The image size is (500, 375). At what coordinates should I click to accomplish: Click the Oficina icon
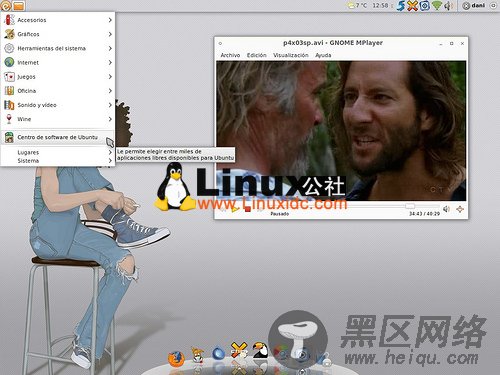[x=9, y=91]
